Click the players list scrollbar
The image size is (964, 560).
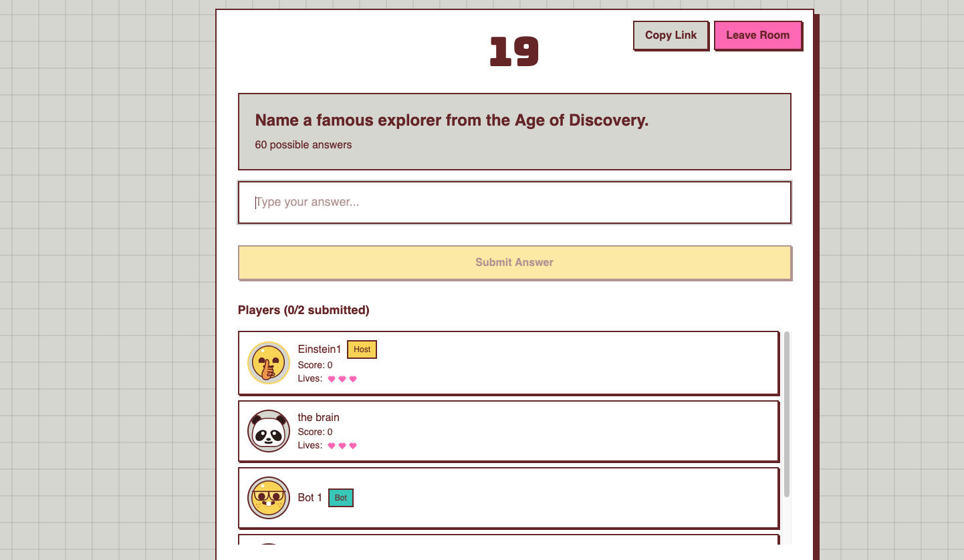787,414
